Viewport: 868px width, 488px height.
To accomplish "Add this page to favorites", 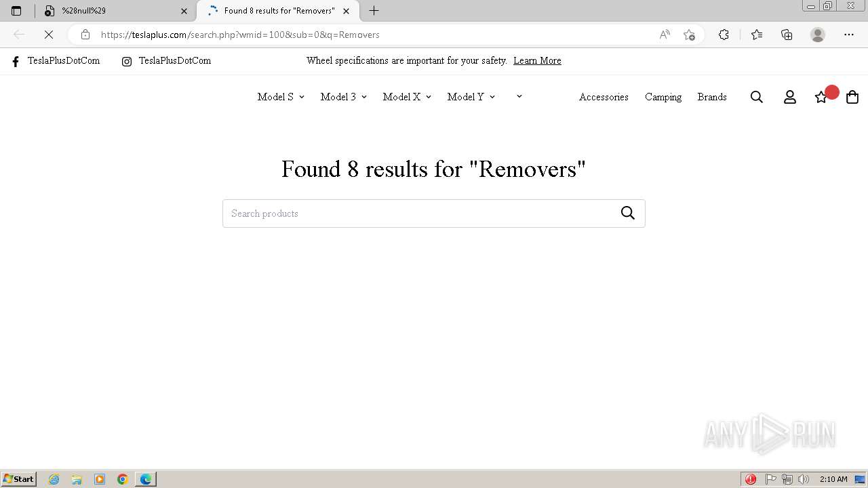I will coord(689,35).
